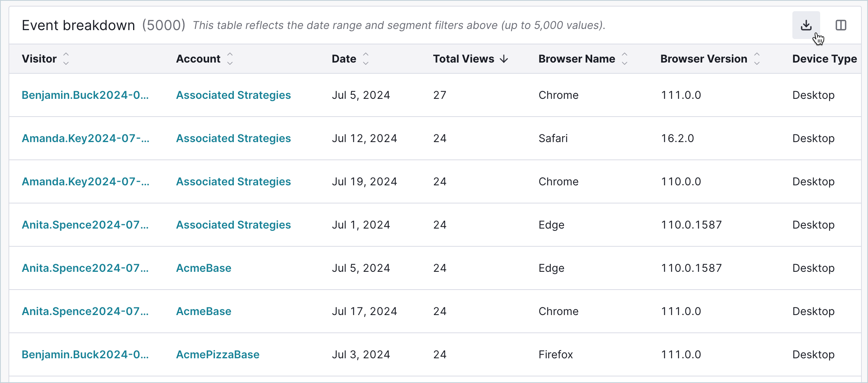
Task: Select the Jul 19, 2024 date cell
Action: [364, 181]
